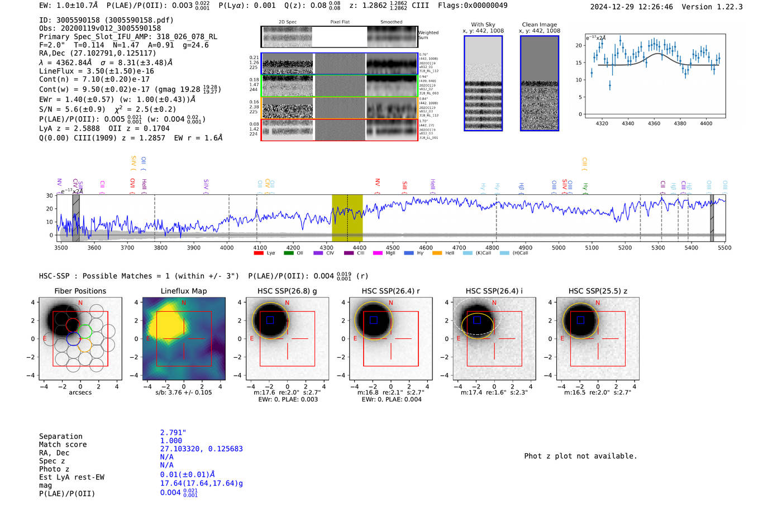Image resolution: width=782 pixels, height=532 pixels.
Task: Open the emission line Gaussian fit plot
Action: pyautogui.click(x=655, y=76)
